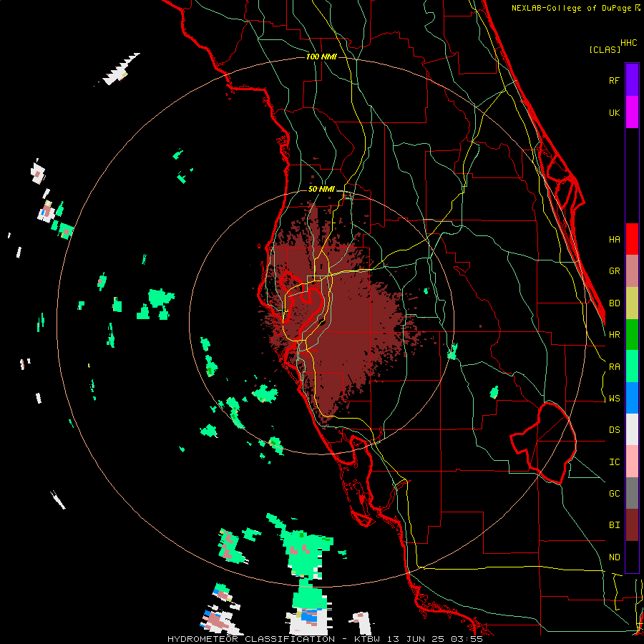
Task: Click the 'KTBW' radar site identifier
Action: (x=367, y=639)
